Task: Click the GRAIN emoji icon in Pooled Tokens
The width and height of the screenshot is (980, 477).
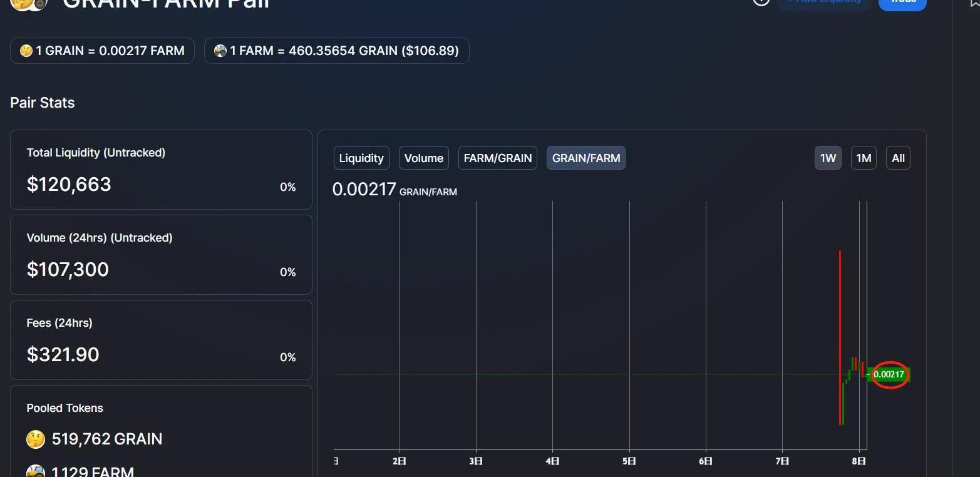Action: [36, 439]
